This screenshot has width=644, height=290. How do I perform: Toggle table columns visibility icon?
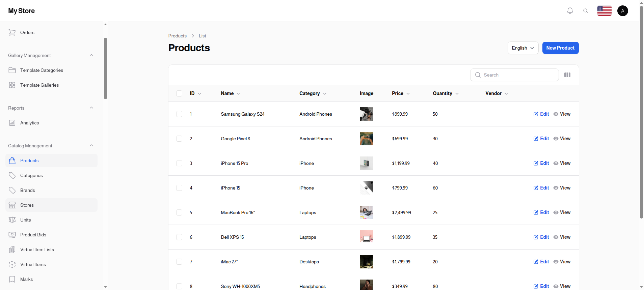pyautogui.click(x=567, y=75)
